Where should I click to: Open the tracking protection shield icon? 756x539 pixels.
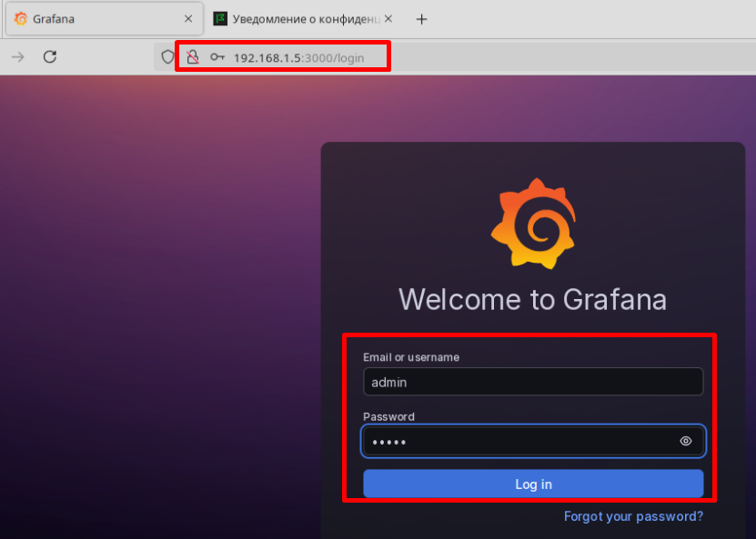(167, 56)
